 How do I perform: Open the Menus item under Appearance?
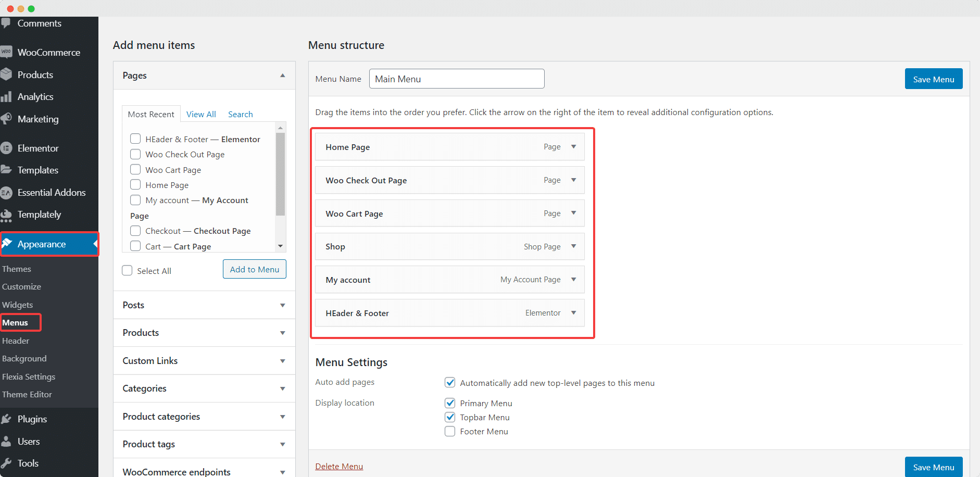pyautogui.click(x=15, y=322)
